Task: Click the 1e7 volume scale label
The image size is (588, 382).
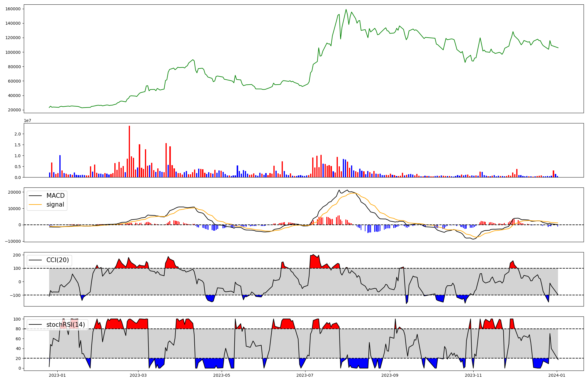Action: click(27, 121)
